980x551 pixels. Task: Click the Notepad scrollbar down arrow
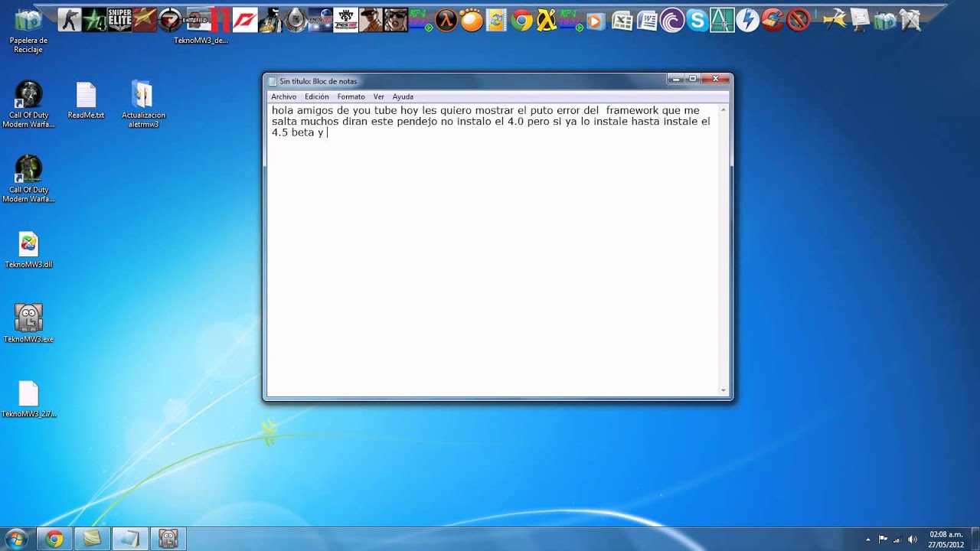pyautogui.click(x=724, y=390)
